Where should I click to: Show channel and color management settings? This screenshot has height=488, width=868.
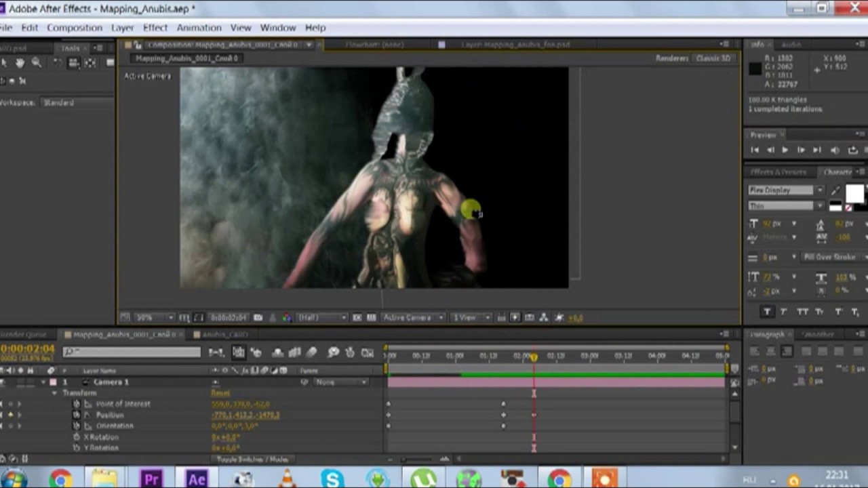click(287, 317)
